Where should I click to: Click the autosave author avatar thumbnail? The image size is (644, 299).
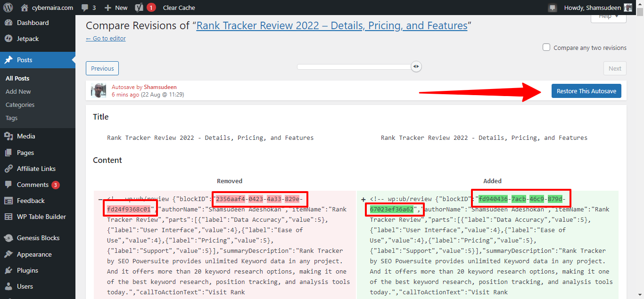pos(99,90)
